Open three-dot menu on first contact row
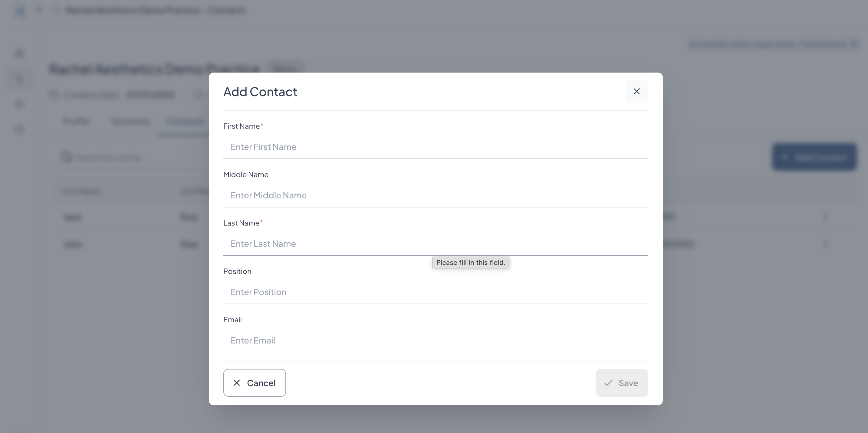The image size is (868, 433). click(825, 217)
